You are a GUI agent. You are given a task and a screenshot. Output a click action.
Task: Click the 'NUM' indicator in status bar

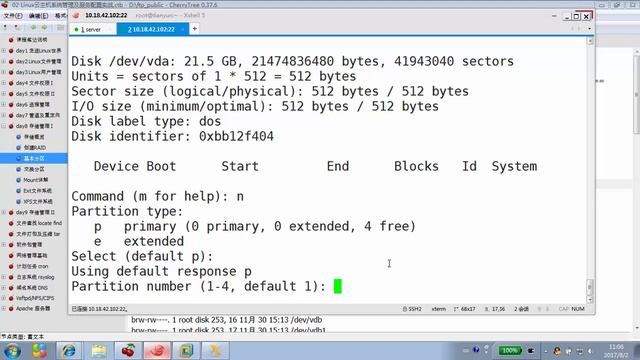pos(578,309)
